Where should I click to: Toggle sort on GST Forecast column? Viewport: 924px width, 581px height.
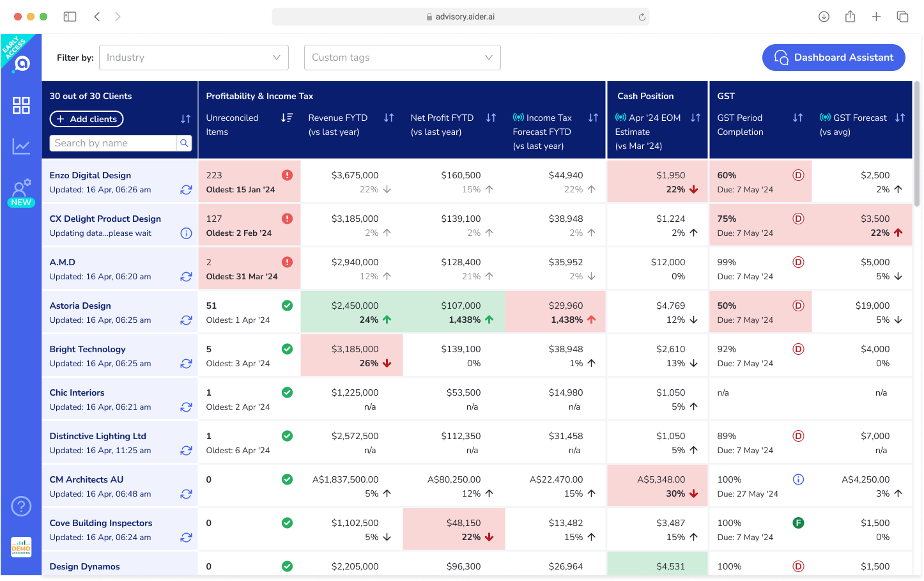[900, 118]
